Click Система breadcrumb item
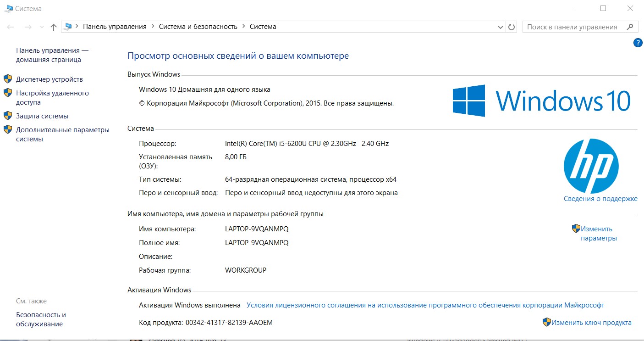 (x=263, y=27)
